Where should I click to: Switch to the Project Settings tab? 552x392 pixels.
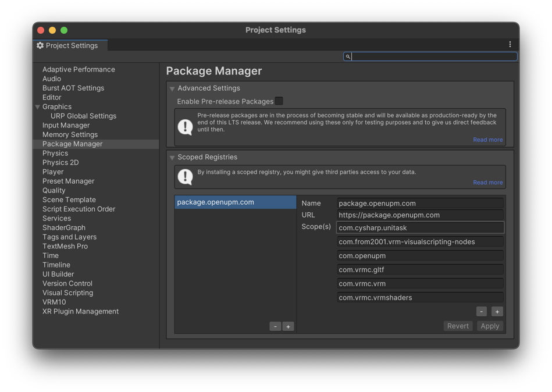70,45
